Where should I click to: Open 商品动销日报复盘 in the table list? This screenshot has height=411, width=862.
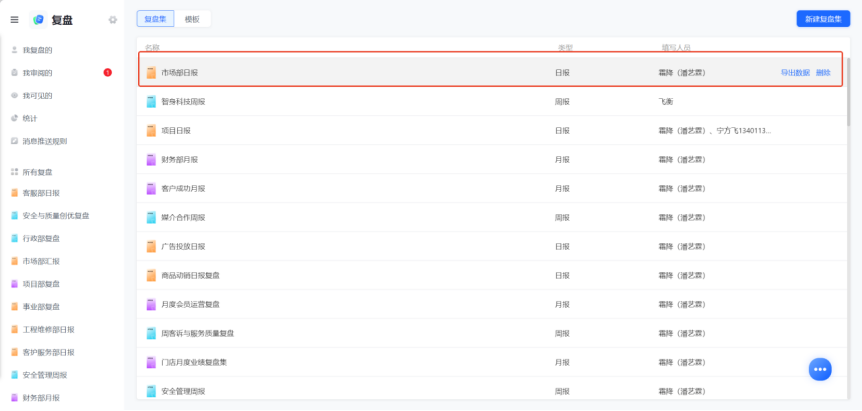pyautogui.click(x=190, y=276)
